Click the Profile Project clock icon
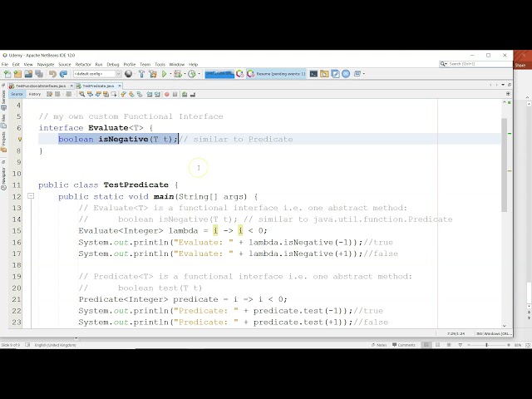This screenshot has width=532, height=399. coord(192,74)
